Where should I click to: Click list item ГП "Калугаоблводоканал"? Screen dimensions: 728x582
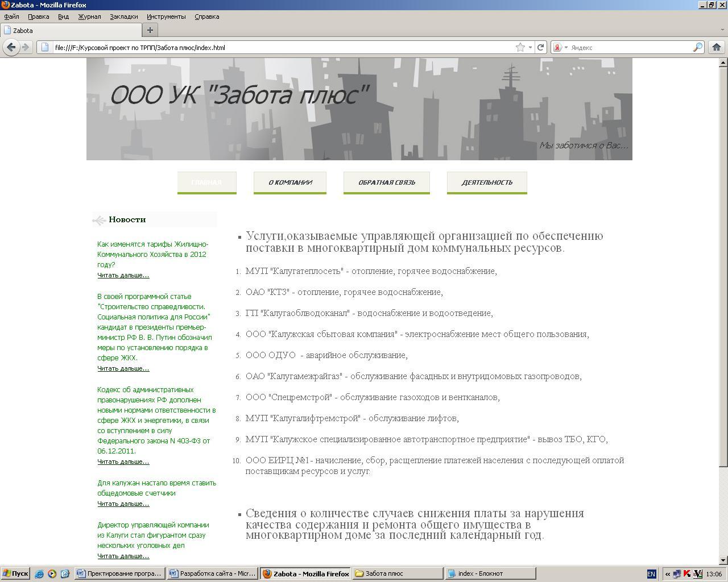[x=369, y=313]
